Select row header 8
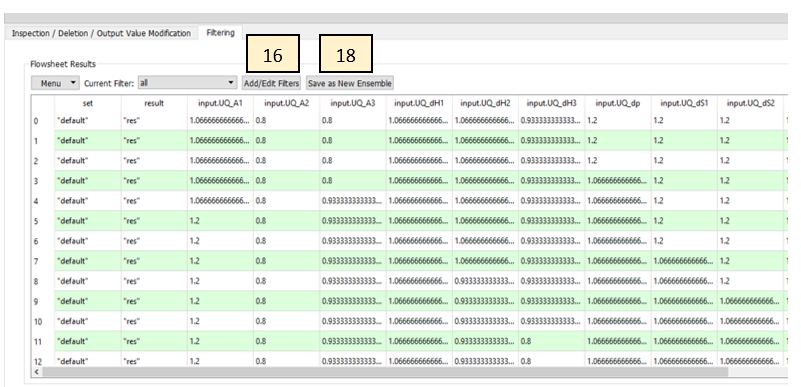 (43, 281)
